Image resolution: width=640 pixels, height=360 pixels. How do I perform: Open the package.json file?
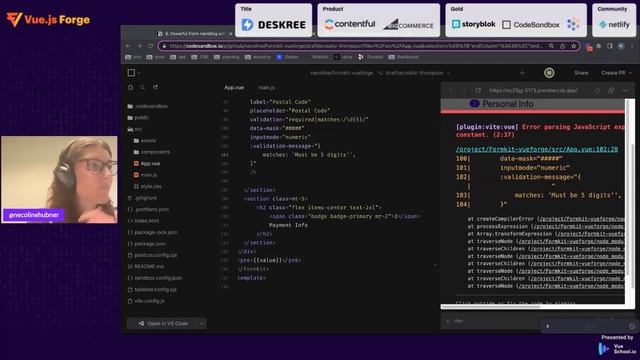point(147,243)
